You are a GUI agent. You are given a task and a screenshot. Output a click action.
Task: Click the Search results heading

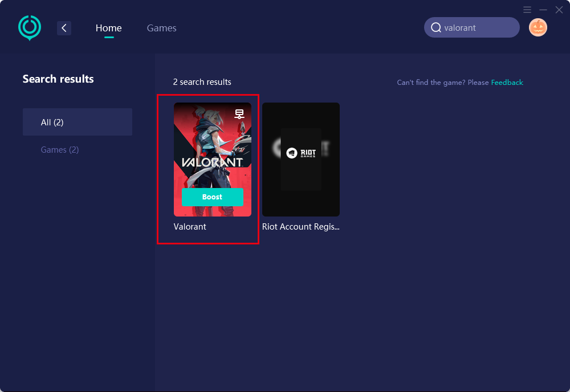[58, 79]
